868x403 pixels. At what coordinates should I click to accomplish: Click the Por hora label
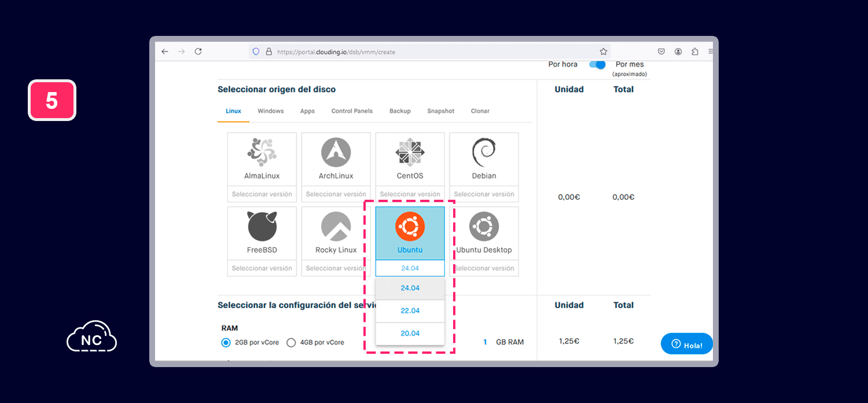562,64
